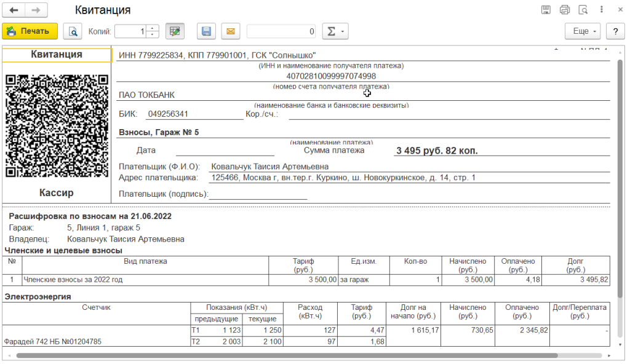Select opening debt cell 1 615,17
Image resolution: width=630 pixels, height=364 pixels.
pyautogui.click(x=413, y=330)
